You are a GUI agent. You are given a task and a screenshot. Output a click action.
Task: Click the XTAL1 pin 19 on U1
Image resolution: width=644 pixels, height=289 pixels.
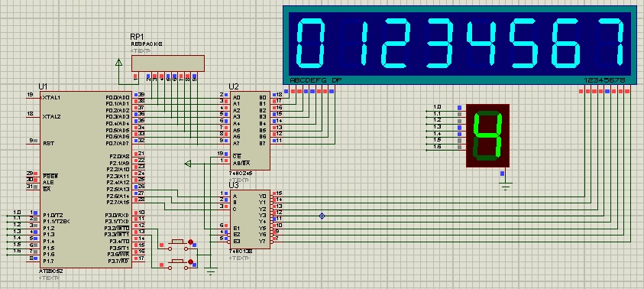click(34, 97)
